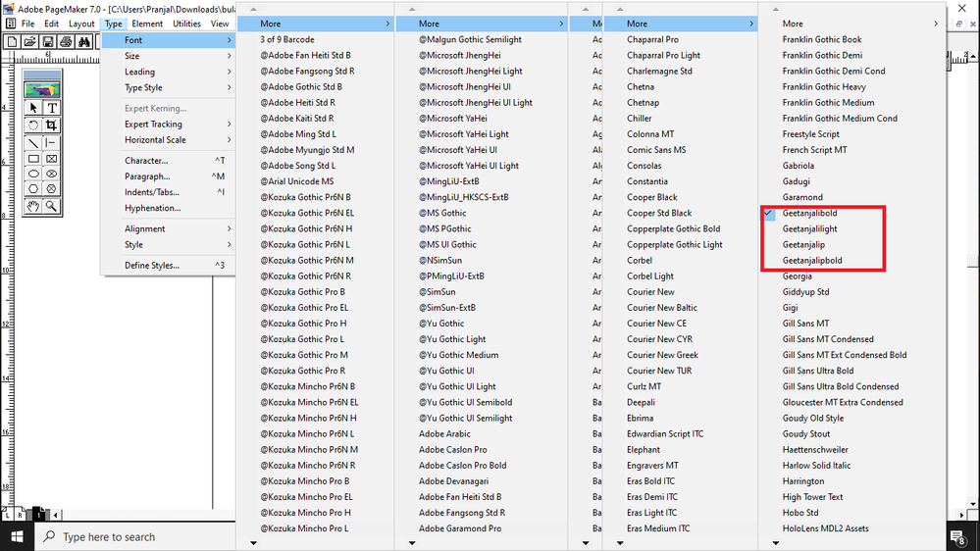The image size is (980, 551).
Task: Open the taskbar notification center icon
Action: click(957, 536)
